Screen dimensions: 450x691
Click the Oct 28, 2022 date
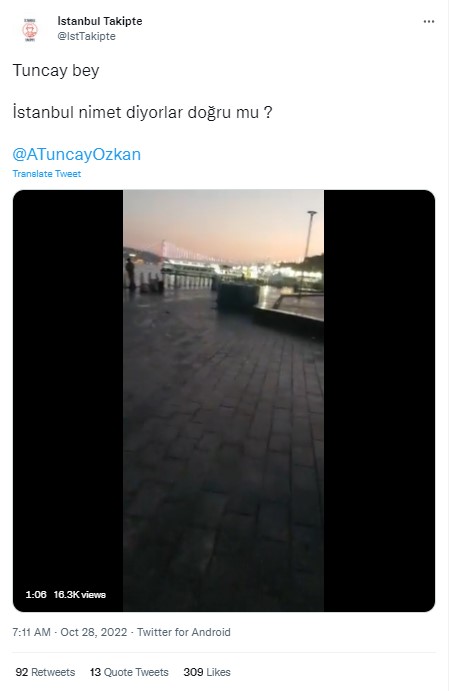[x=93, y=632]
